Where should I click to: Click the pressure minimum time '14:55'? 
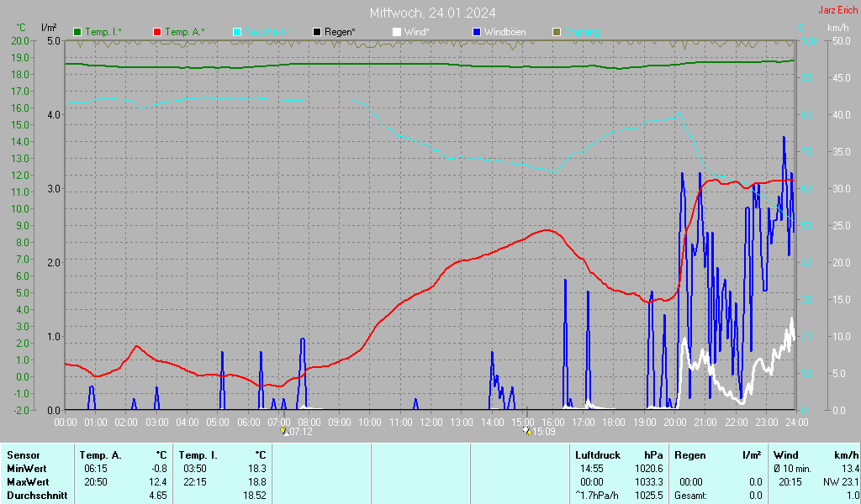click(592, 469)
